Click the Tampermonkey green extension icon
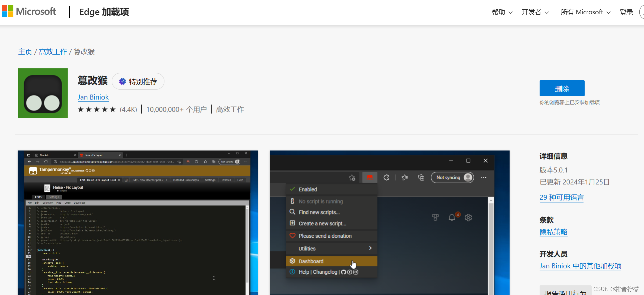644x295 pixels. pyautogui.click(x=43, y=93)
